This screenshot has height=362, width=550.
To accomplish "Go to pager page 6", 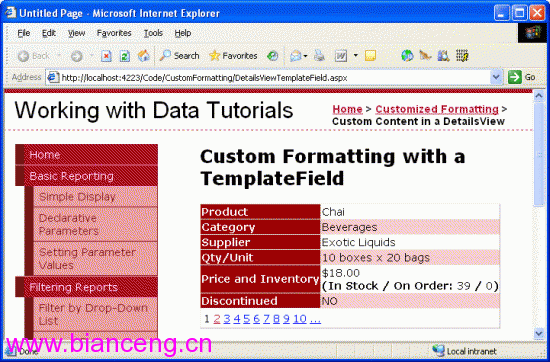I will (x=256, y=319).
